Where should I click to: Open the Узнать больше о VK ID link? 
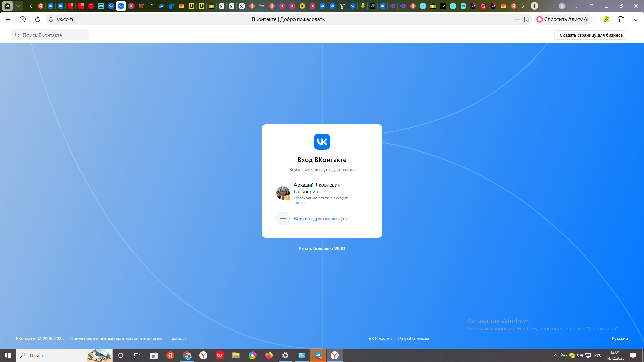pyautogui.click(x=322, y=248)
